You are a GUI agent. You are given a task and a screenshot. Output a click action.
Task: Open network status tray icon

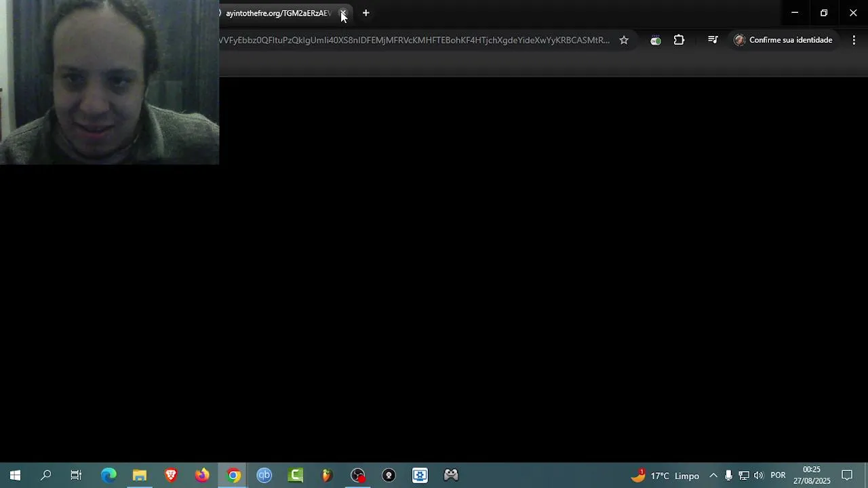[x=744, y=475]
